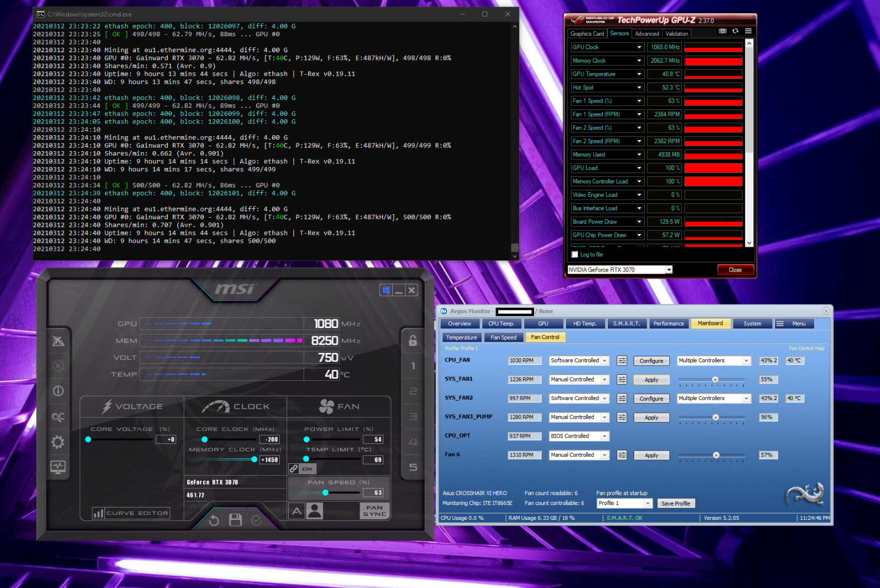
Task: Expand the Memory Used sensor dropdown
Action: coord(639,155)
